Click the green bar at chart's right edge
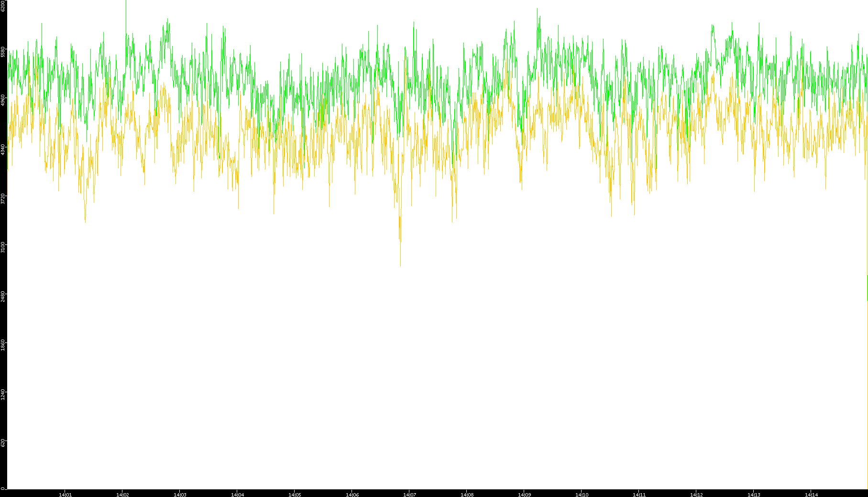Image resolution: width=868 pixels, height=497 pixels. click(x=867, y=288)
